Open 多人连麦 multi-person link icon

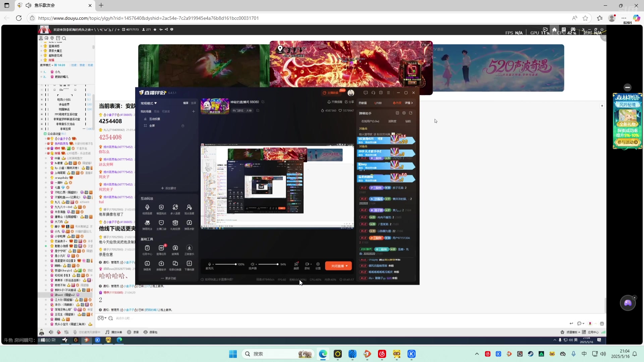click(175, 207)
